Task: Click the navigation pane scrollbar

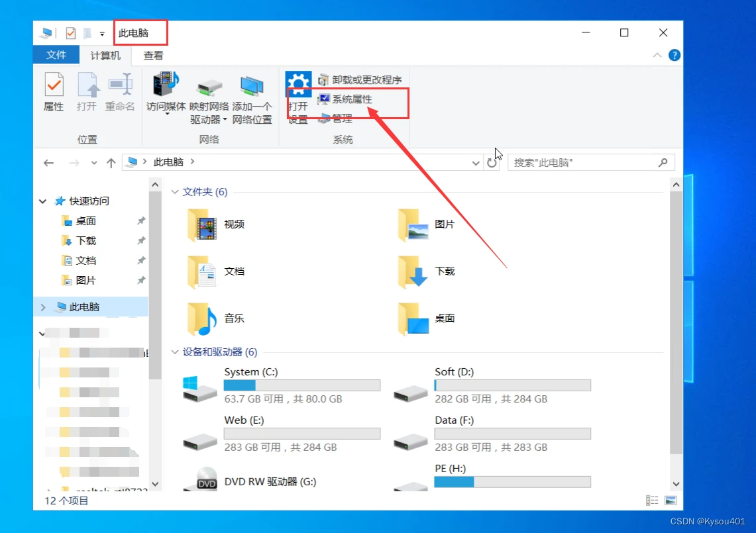Action: pos(155,284)
